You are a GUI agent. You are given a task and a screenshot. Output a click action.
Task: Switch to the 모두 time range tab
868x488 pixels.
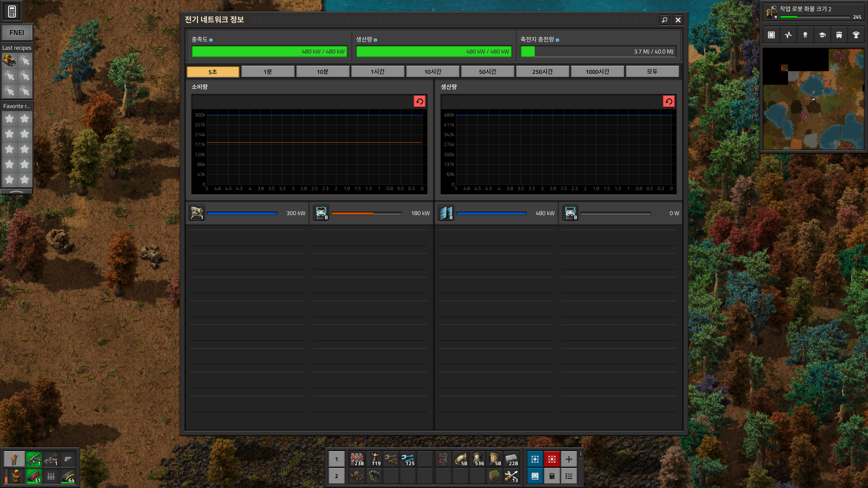click(x=652, y=72)
